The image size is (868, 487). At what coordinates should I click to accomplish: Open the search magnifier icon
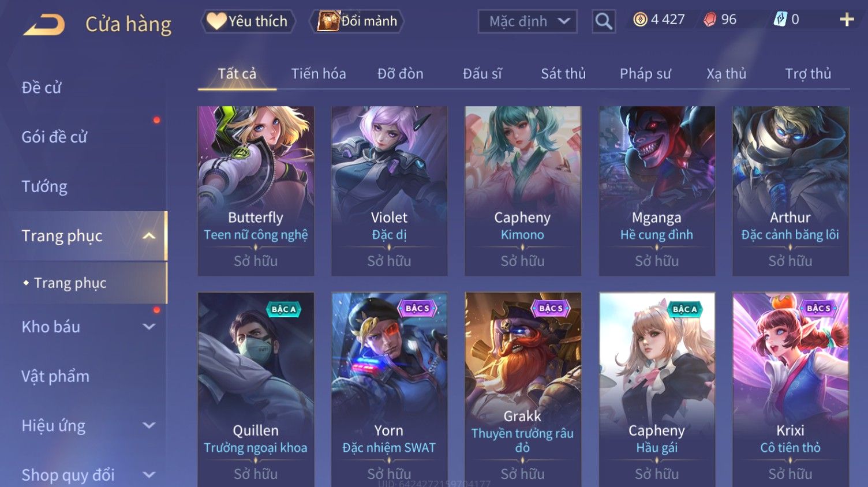tap(604, 21)
